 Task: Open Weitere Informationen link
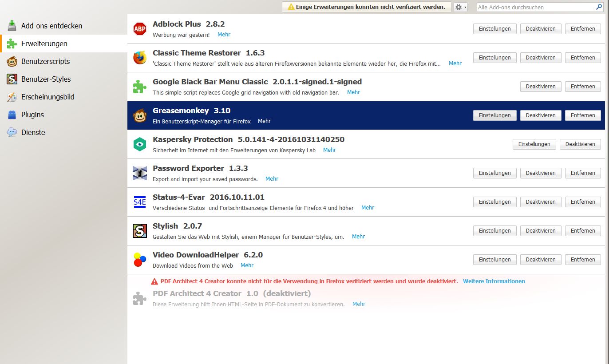[494, 281]
